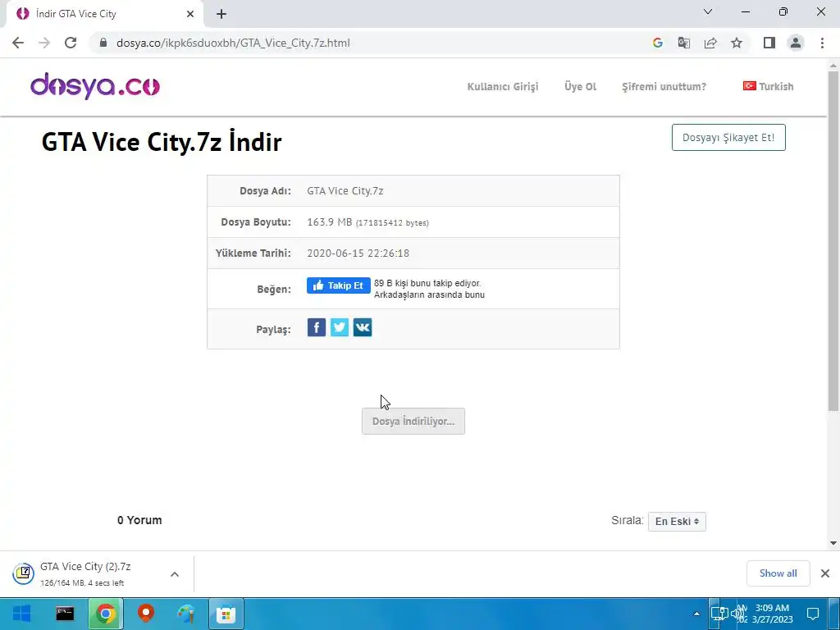The image size is (840, 630).
Task: Open Şifremi unuttum? link
Action: coord(664,87)
